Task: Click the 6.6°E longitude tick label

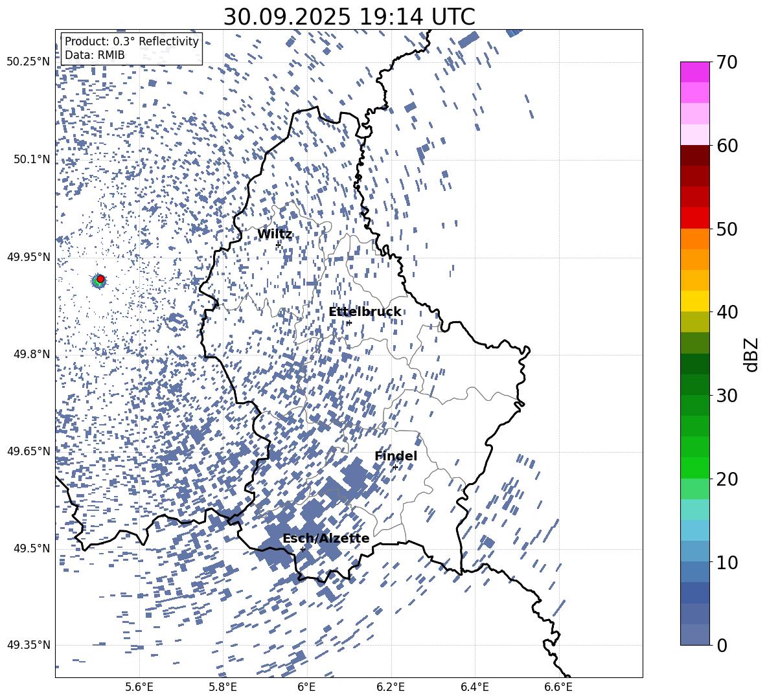Action: pyautogui.click(x=558, y=687)
